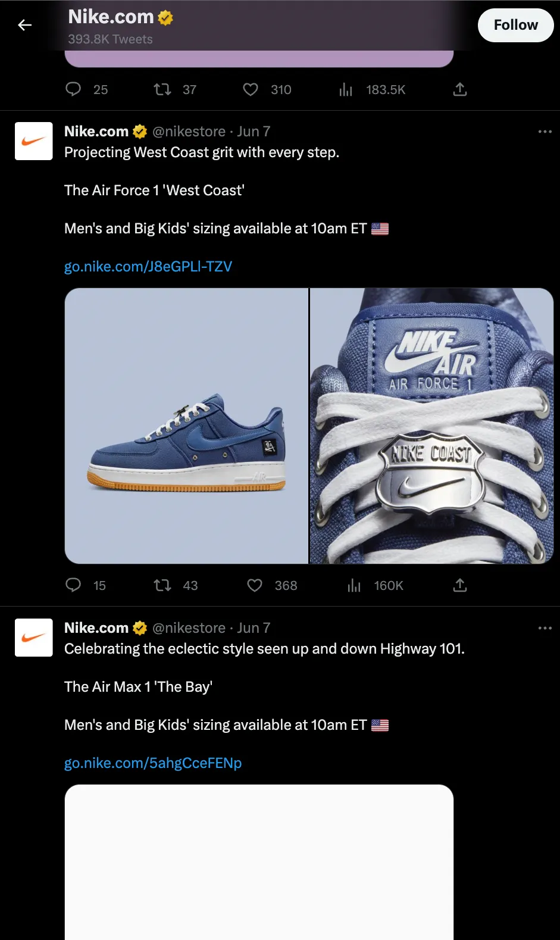Viewport: 560px width, 940px height.
Task: Click the views bar chart showing 183.5K
Action: point(345,89)
